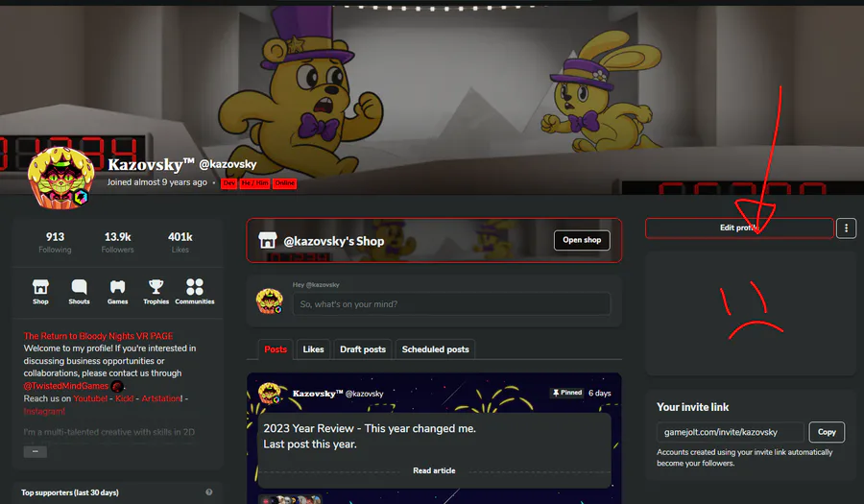Open the Instagram link in bio
The width and height of the screenshot is (864, 504).
(x=44, y=412)
